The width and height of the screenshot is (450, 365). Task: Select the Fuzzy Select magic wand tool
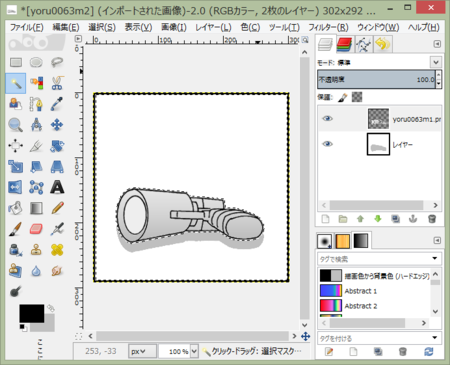pos(16,83)
